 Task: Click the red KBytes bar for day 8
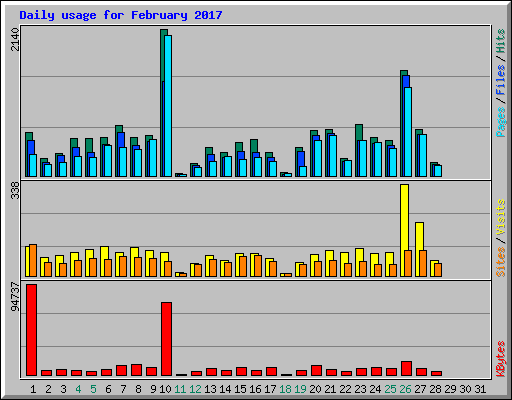click(x=136, y=370)
